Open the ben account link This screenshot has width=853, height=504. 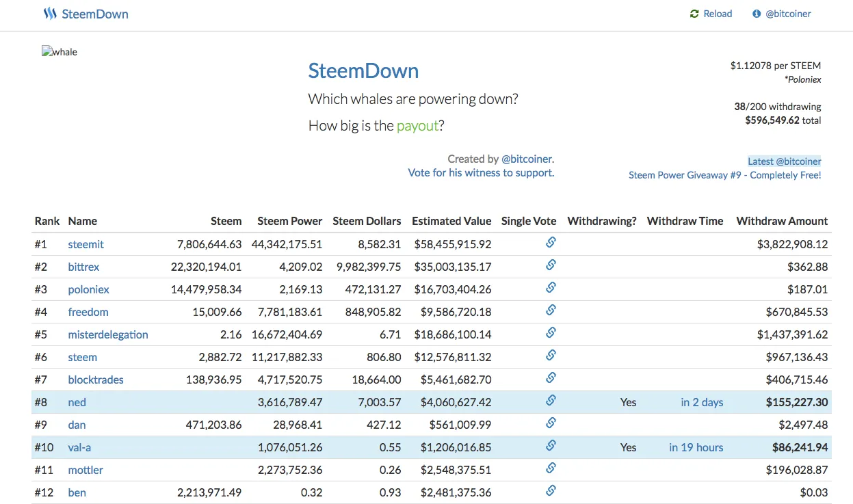coord(77,492)
